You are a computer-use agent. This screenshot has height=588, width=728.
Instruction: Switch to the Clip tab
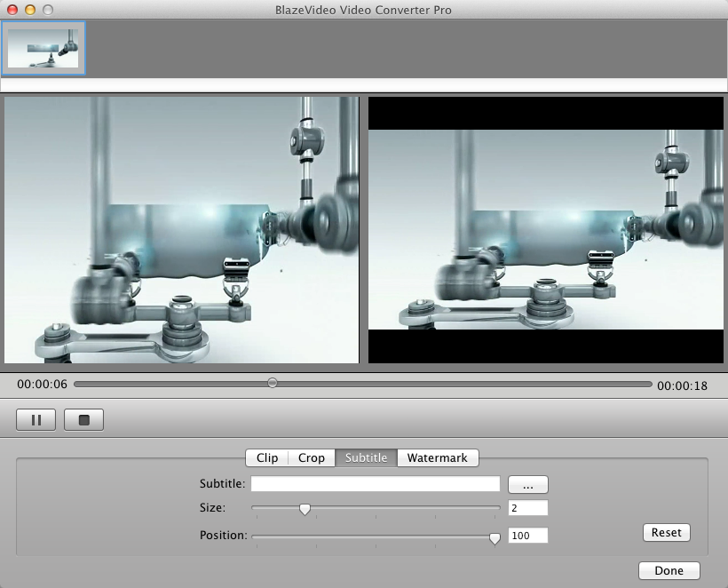(x=266, y=457)
